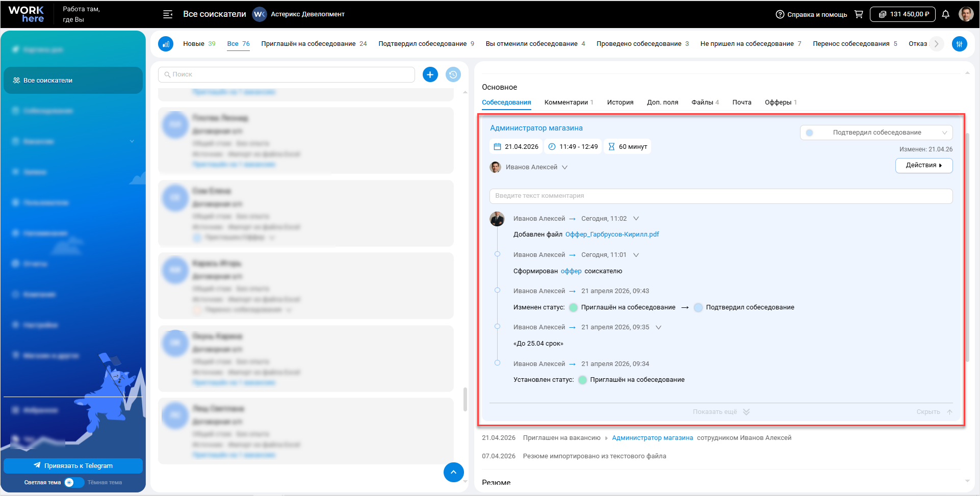Screen dimensions: 980x496
Task: Click the comment text input field
Action: (x=721, y=196)
